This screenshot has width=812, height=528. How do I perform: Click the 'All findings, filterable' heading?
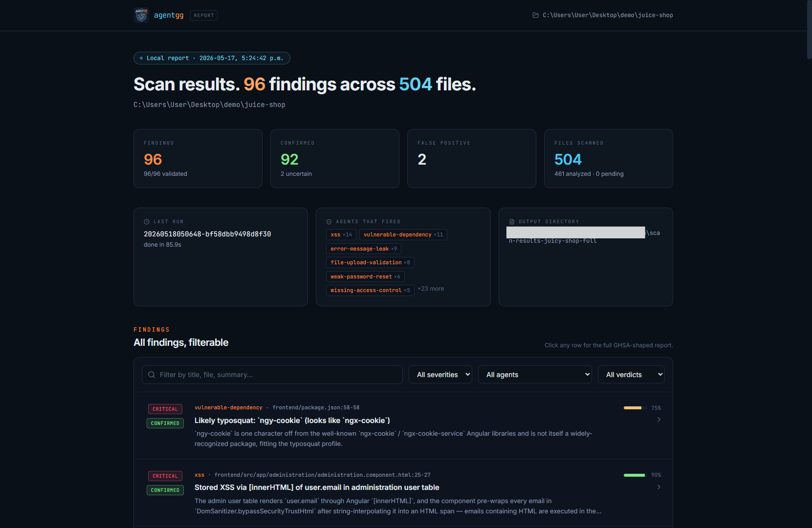(181, 342)
